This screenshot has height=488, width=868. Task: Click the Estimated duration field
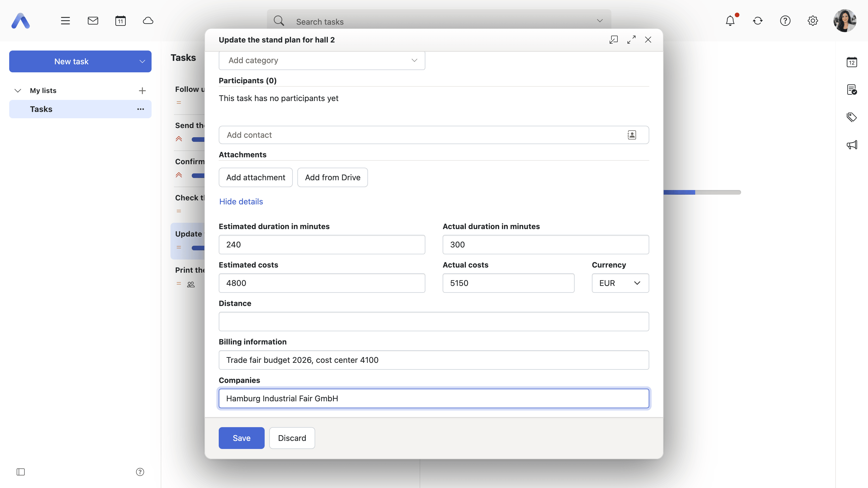coord(322,245)
